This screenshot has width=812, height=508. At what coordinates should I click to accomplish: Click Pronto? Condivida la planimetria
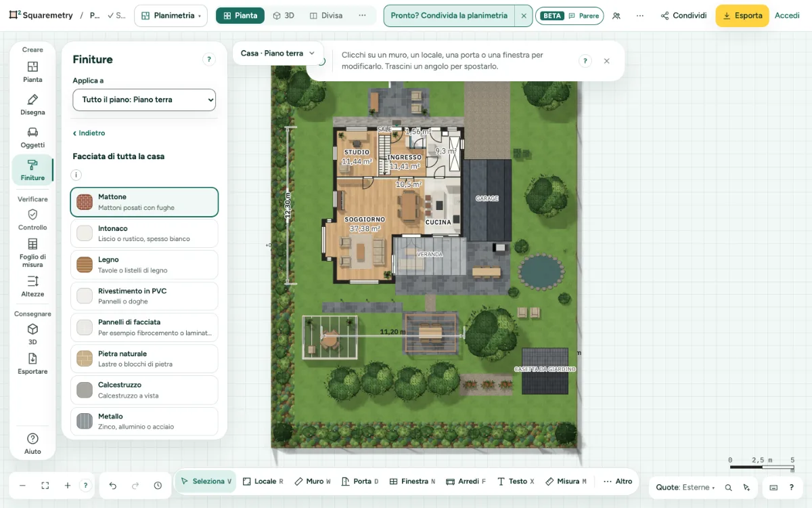(x=449, y=16)
